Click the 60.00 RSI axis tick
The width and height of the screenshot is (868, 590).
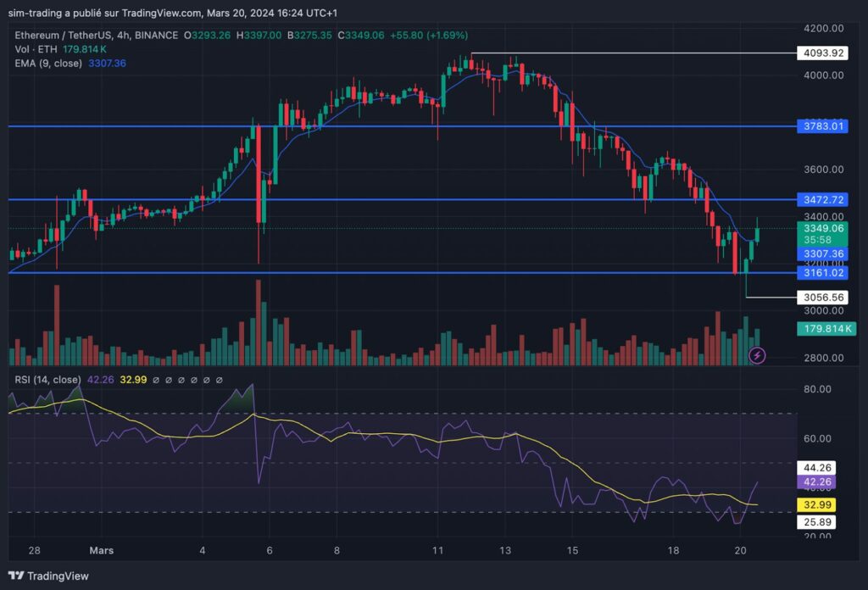click(x=817, y=438)
